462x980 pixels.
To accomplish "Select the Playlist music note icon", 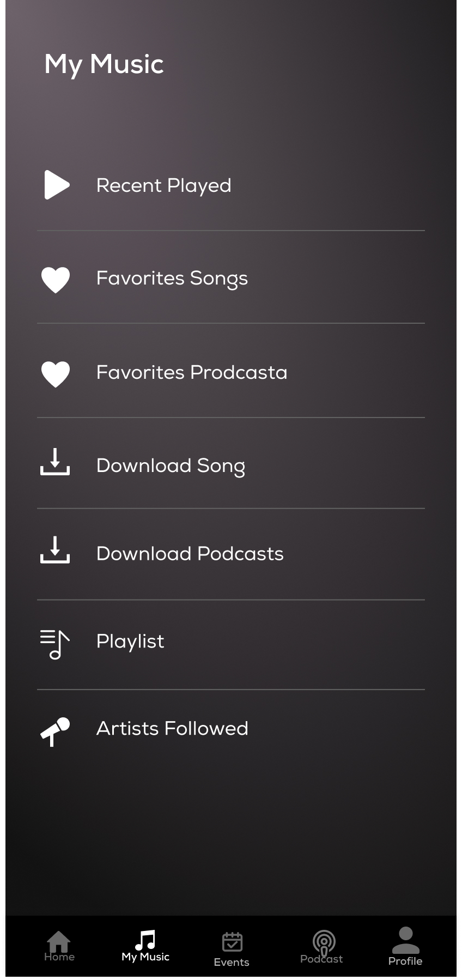I will coord(55,644).
